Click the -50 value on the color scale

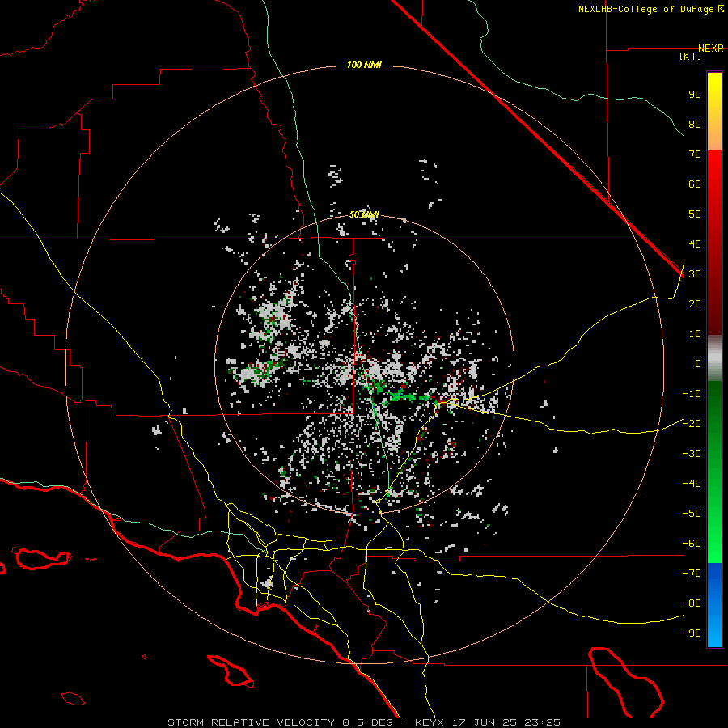click(x=692, y=514)
